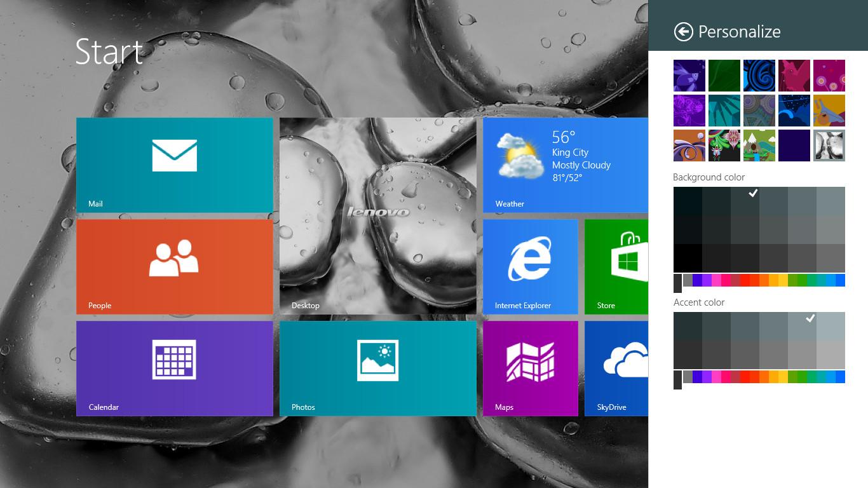Choose the green hills and mountains background
This screenshot has width=868, height=488.
(759, 146)
